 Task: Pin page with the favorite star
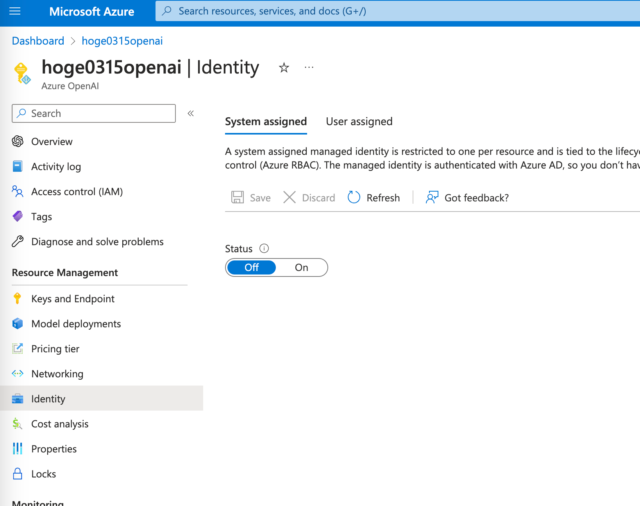coord(284,67)
